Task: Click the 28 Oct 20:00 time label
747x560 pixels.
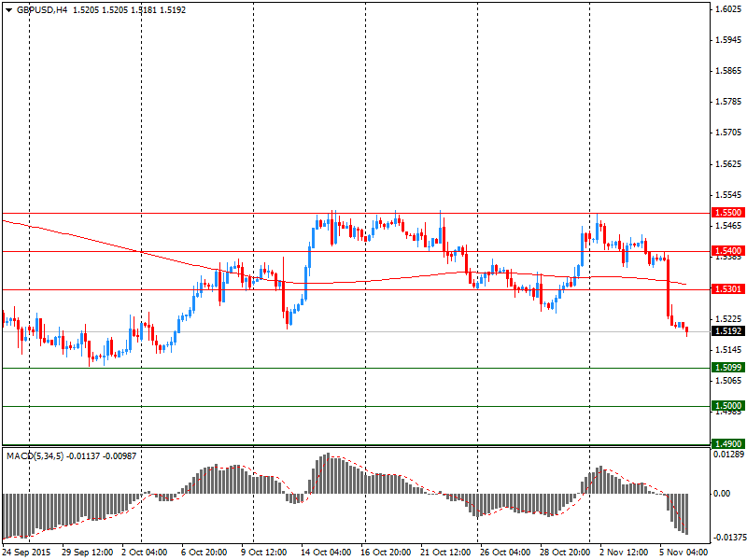Action: pyautogui.click(x=565, y=553)
